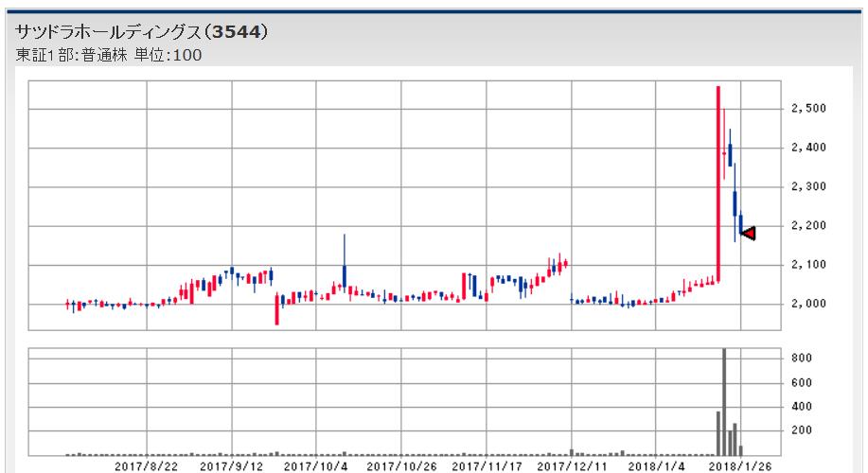Click the red current-price marker arrow
Viewport: 868px width, 473px height.
coord(749,234)
